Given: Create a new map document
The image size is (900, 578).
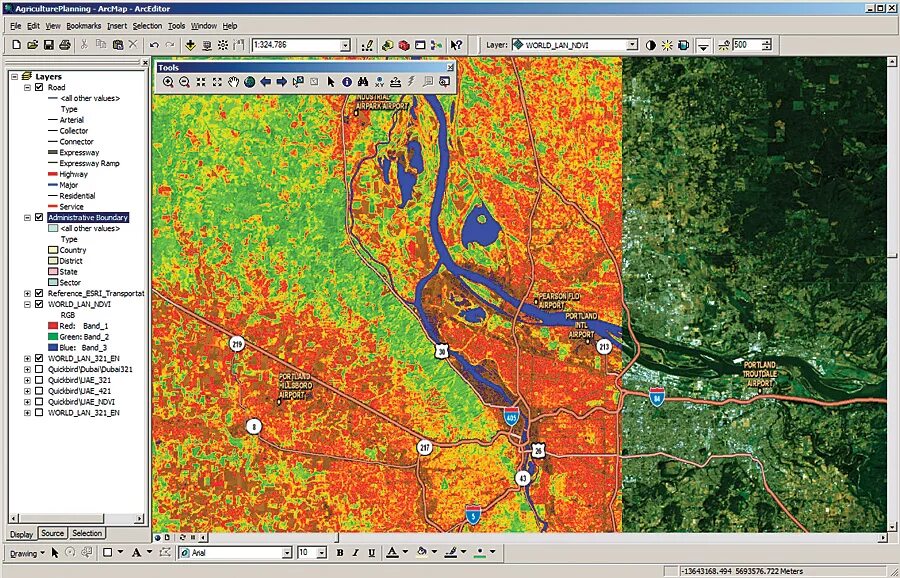Looking at the screenshot, I should click(16, 45).
